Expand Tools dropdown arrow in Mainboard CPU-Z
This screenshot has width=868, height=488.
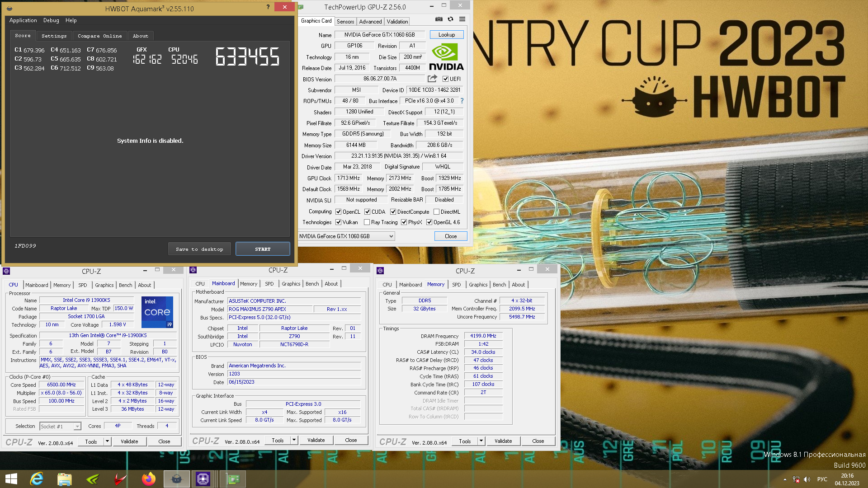click(x=294, y=440)
